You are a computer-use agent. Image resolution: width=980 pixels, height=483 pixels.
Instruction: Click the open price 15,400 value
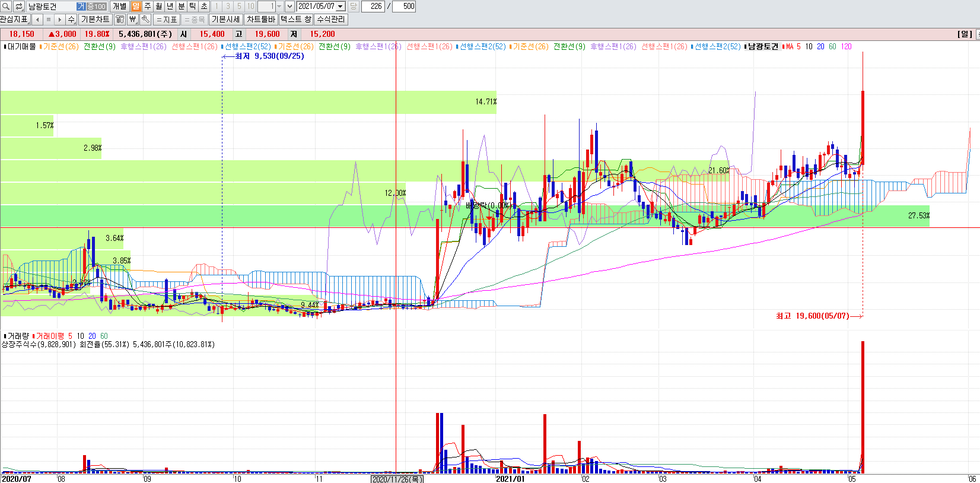[212, 34]
